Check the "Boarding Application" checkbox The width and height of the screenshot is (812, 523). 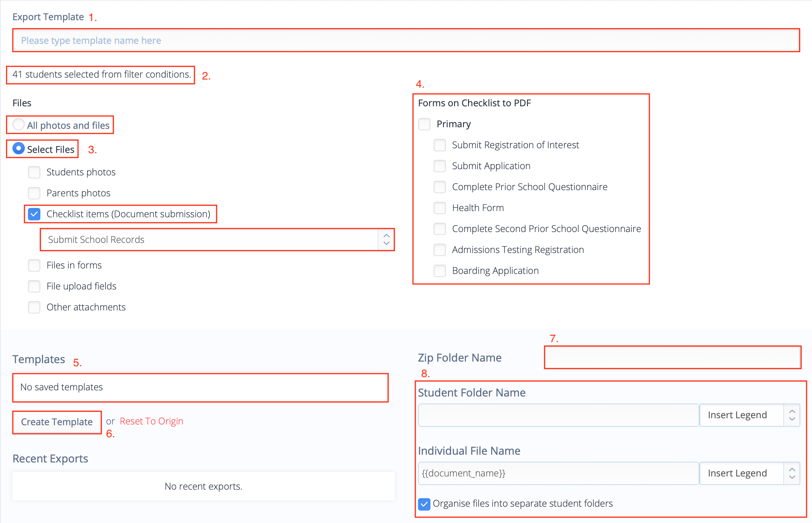click(440, 270)
